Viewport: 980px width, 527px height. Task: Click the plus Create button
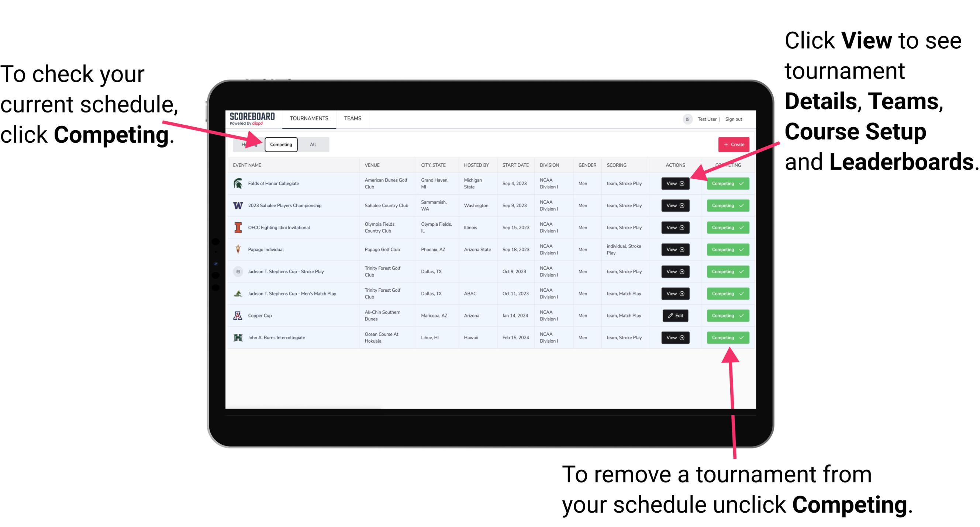point(732,144)
